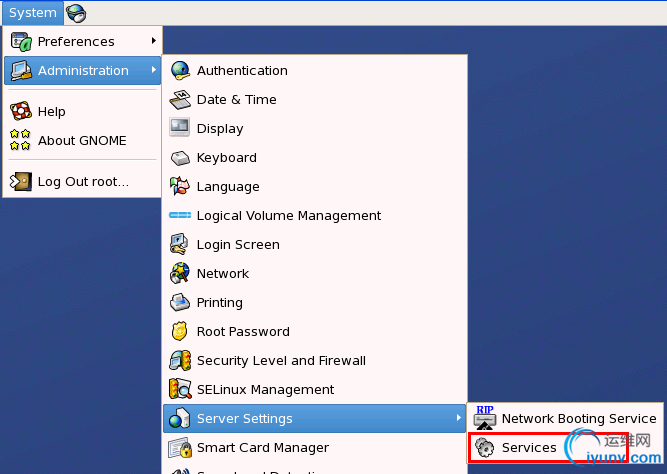The width and height of the screenshot is (667, 474).
Task: Click the Security Level and Firewall icon
Action: pyautogui.click(x=180, y=360)
